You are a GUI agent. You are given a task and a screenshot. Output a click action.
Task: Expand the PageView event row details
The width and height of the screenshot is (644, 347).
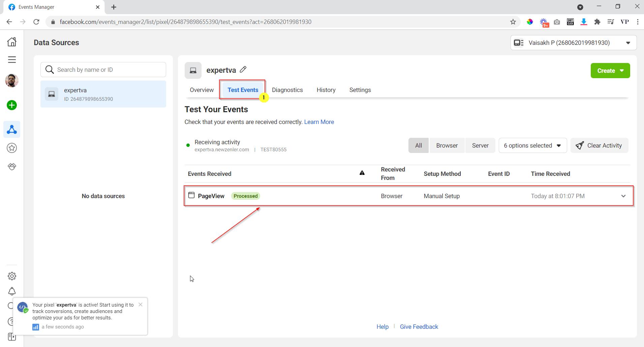pos(623,196)
